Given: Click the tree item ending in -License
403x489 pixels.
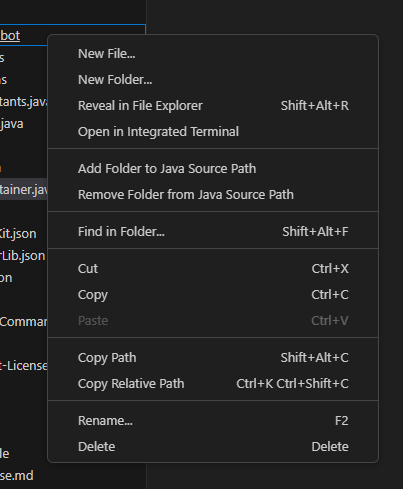Looking at the screenshot, I should tap(23, 366).
